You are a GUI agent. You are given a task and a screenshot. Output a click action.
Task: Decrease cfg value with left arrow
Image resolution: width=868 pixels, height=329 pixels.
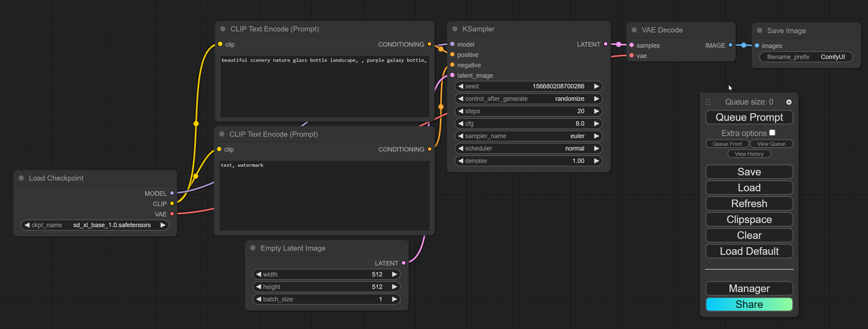pos(460,124)
